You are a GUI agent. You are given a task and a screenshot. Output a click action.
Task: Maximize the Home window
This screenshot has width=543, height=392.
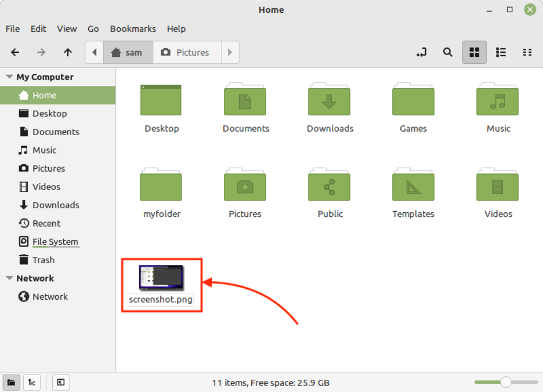[x=510, y=10]
